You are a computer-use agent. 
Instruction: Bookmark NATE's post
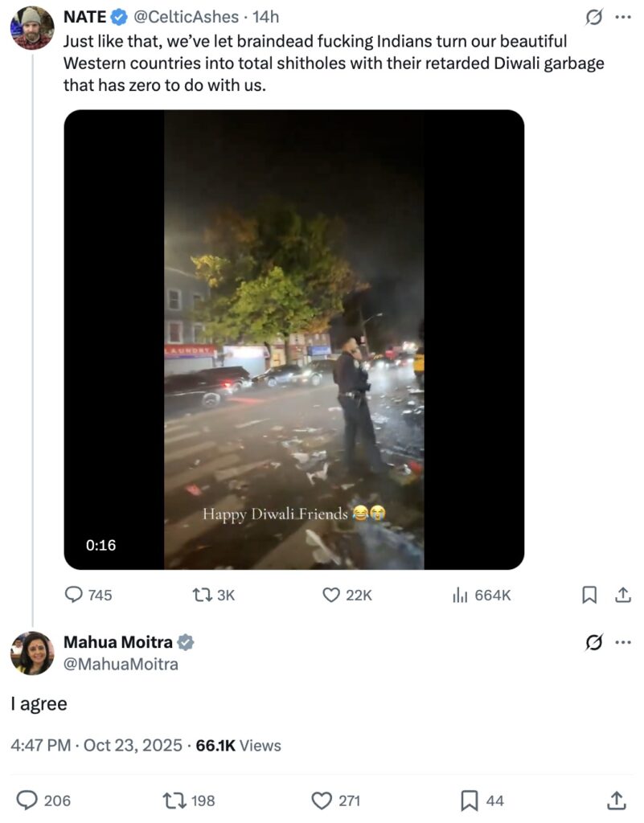point(589,595)
